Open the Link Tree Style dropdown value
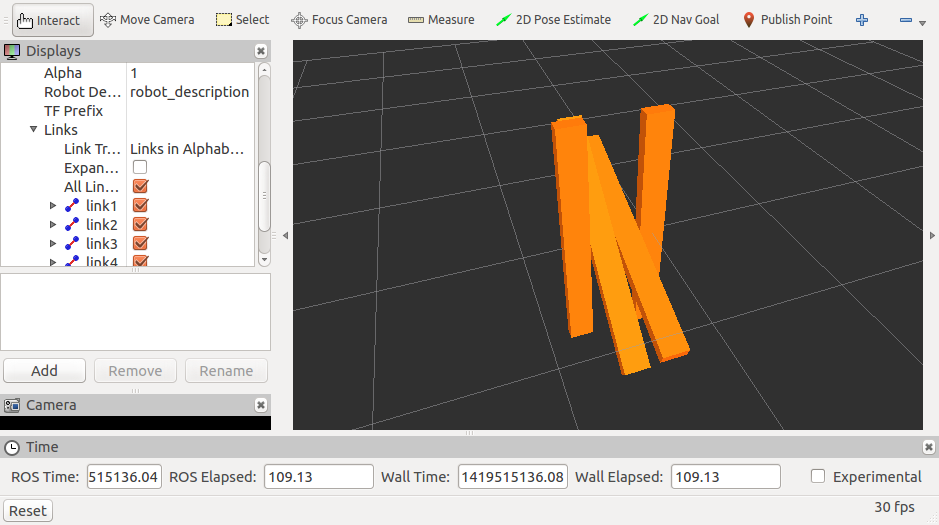This screenshot has height=525, width=939. tap(190, 148)
